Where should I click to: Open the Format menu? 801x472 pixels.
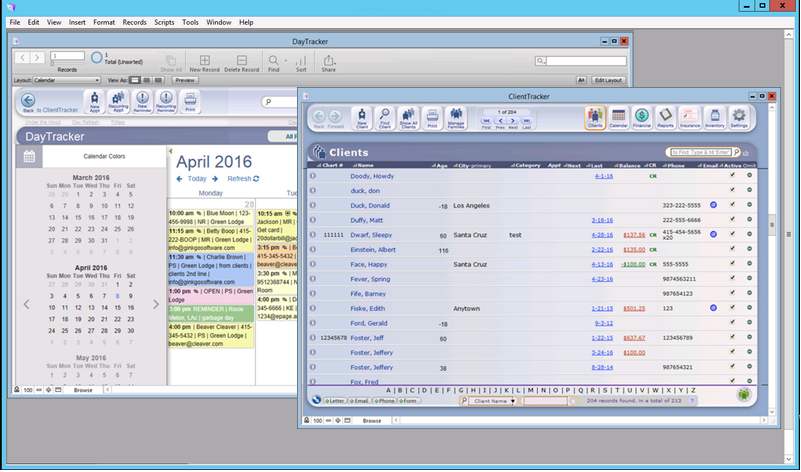point(104,22)
